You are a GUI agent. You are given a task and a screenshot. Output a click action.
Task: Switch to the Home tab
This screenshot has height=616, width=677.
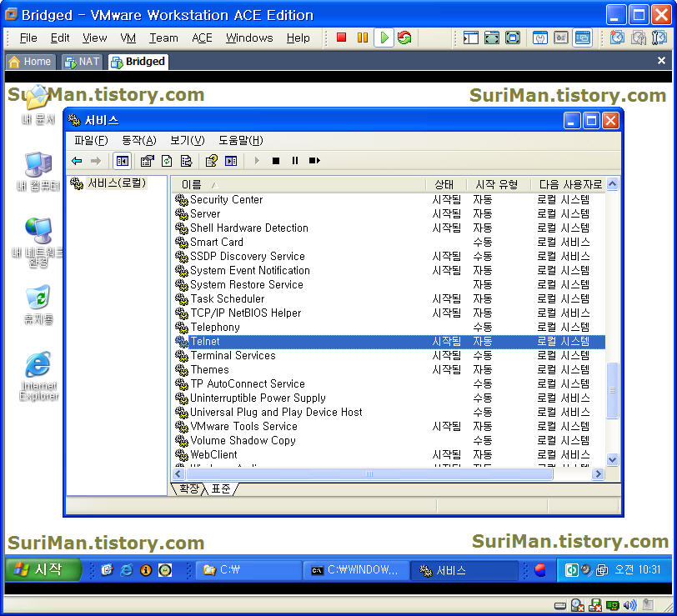[30, 62]
